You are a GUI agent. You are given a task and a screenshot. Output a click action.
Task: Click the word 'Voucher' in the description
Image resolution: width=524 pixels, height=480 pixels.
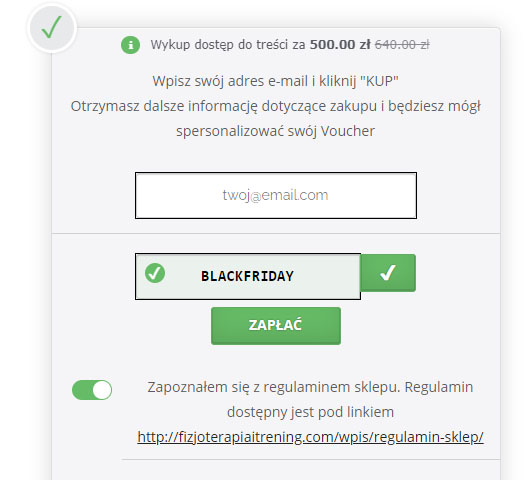[x=348, y=131]
